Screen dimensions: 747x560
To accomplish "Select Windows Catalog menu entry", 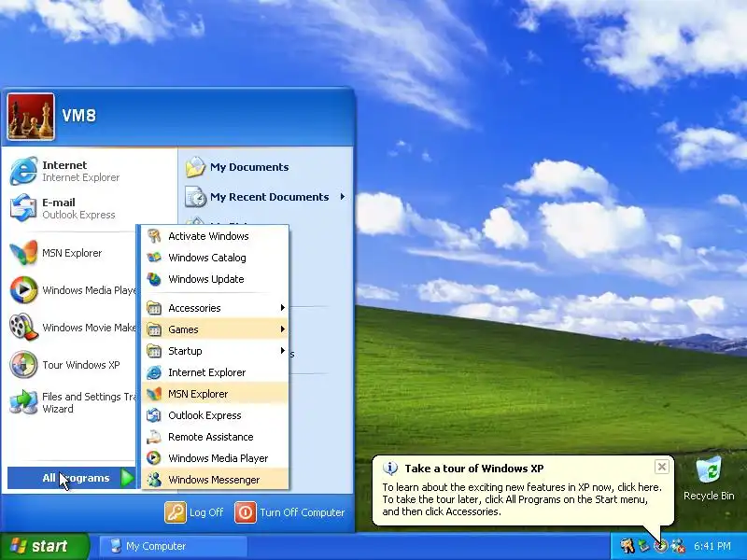I will (216, 258).
